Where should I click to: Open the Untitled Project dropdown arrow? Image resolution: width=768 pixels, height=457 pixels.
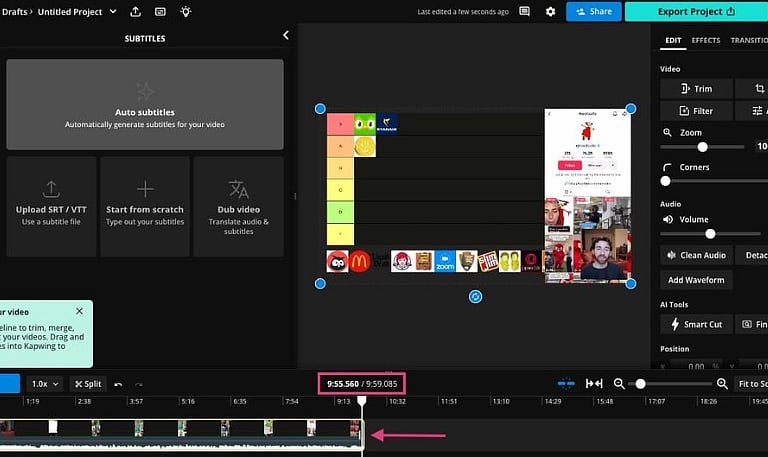(x=113, y=11)
